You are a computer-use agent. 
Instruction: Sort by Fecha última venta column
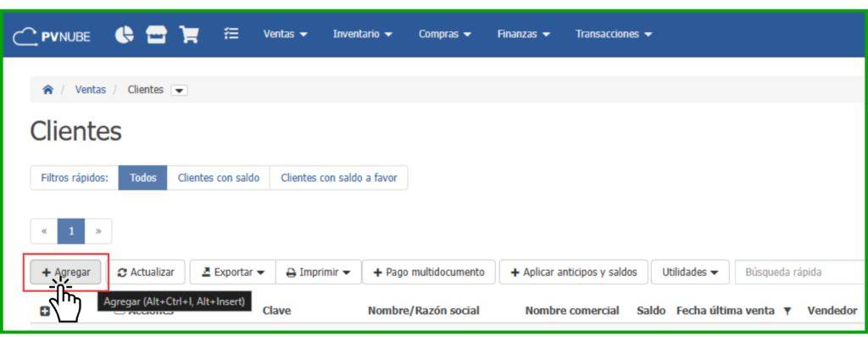pos(726,311)
